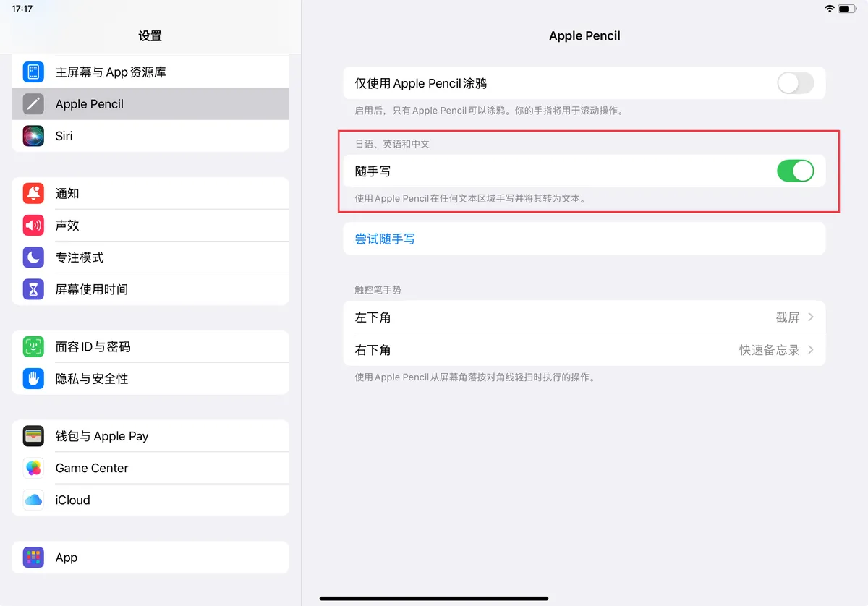Tap the note starting 启用后，只有 Apple Pencil

coord(489,111)
